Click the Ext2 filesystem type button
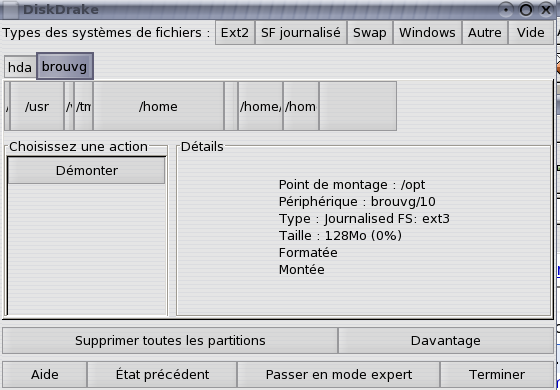This screenshot has width=560, height=390. 235,33
